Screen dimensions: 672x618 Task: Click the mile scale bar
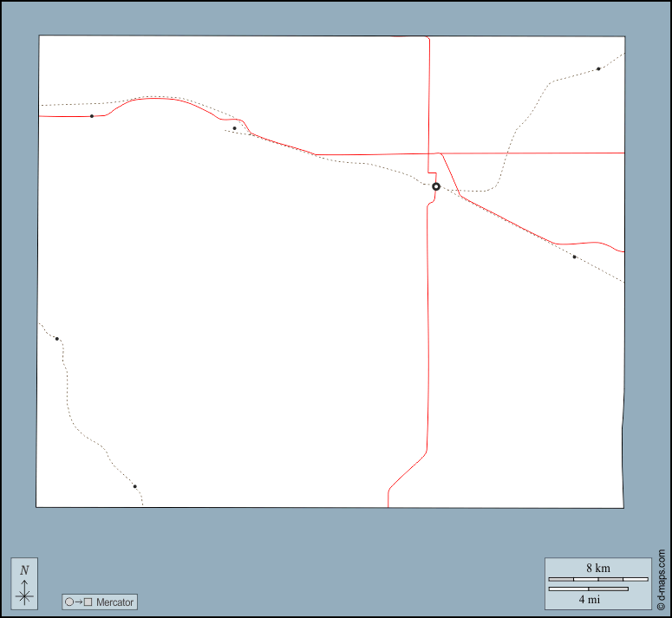coord(588,589)
